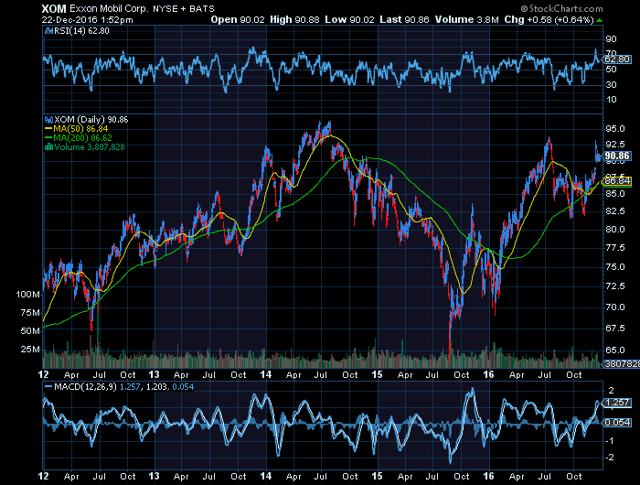Click year 13 on price chart time axis
This screenshot has height=485, width=640.
pyautogui.click(x=153, y=375)
